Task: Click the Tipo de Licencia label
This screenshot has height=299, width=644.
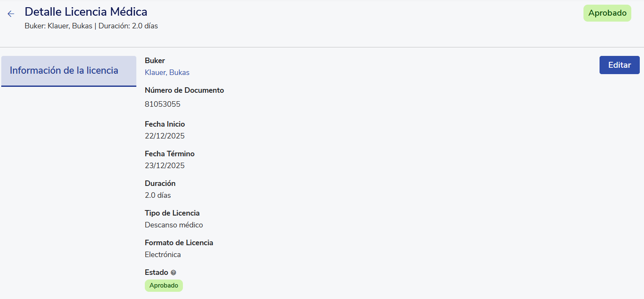Action: click(x=172, y=213)
